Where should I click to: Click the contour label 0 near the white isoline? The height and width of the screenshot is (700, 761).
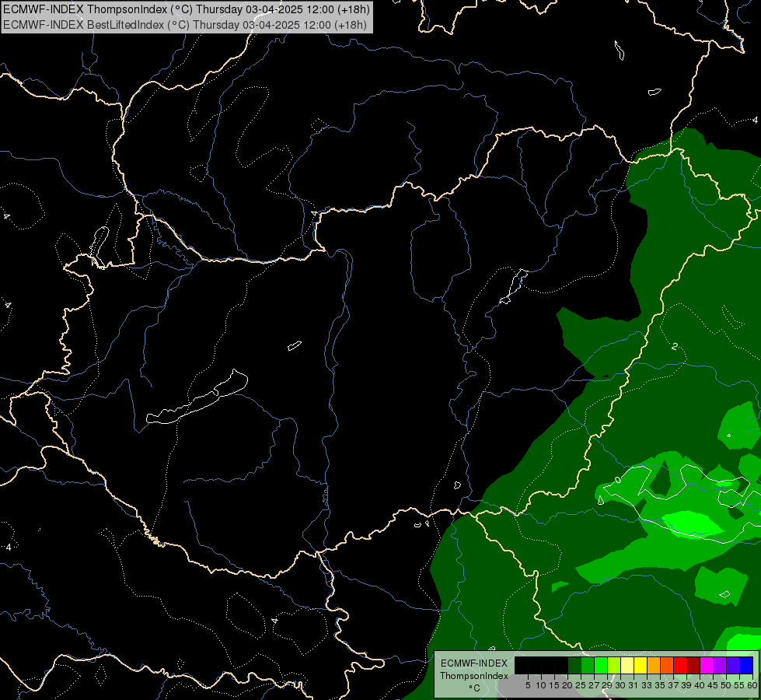point(617,480)
